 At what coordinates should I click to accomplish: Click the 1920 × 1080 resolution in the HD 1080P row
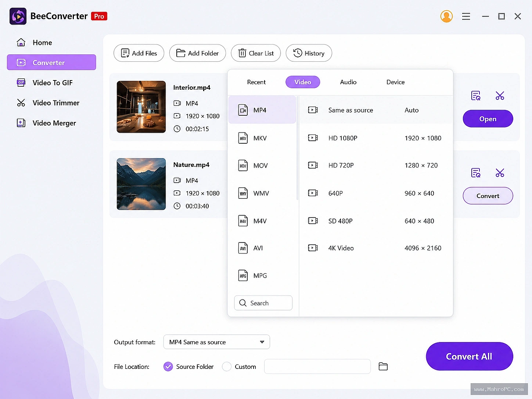(423, 138)
